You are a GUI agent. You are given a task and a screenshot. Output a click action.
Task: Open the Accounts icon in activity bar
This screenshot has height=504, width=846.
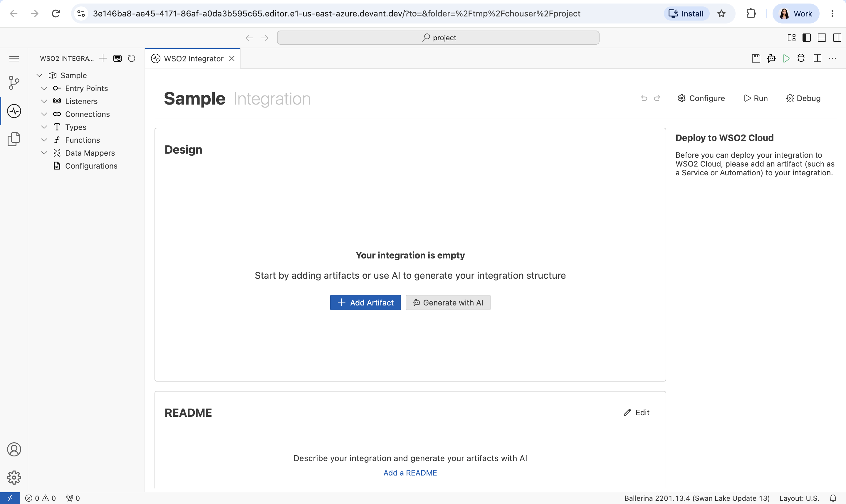click(14, 449)
